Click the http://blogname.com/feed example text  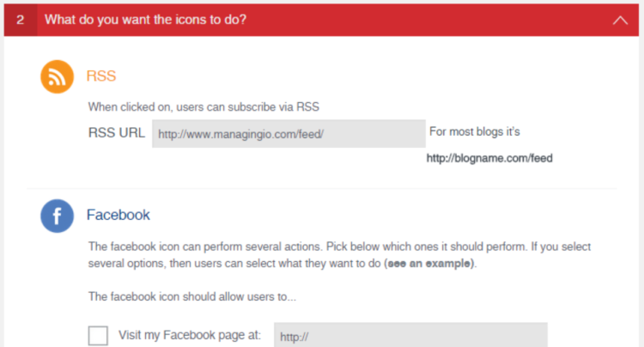tap(489, 158)
